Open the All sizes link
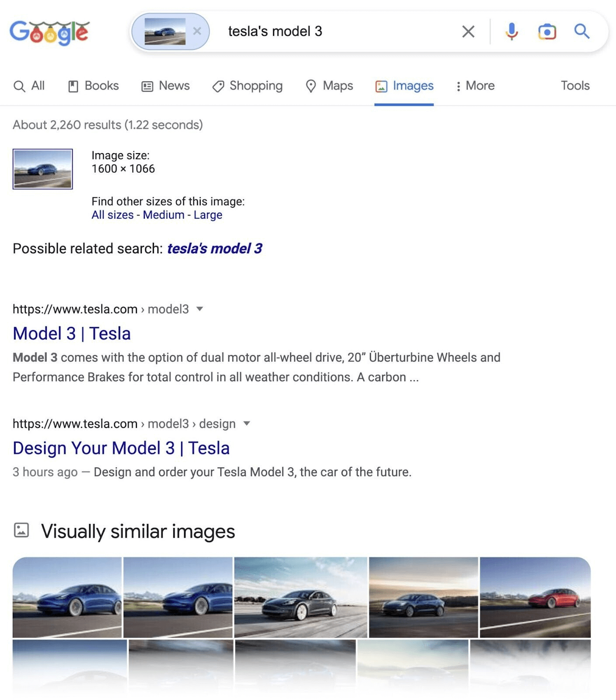 pyautogui.click(x=112, y=215)
